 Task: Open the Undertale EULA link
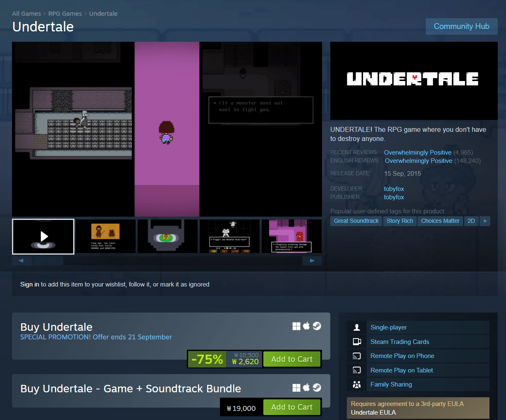coord(373,413)
